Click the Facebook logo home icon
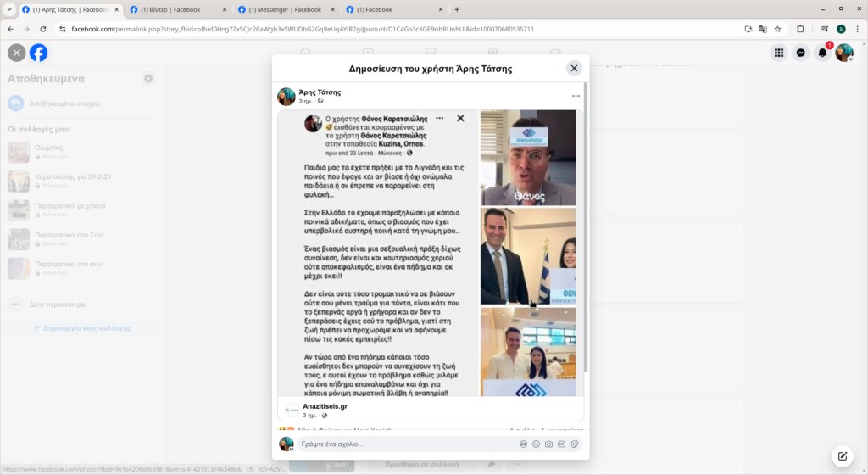Viewport: 868px width, 475px height. [39, 53]
